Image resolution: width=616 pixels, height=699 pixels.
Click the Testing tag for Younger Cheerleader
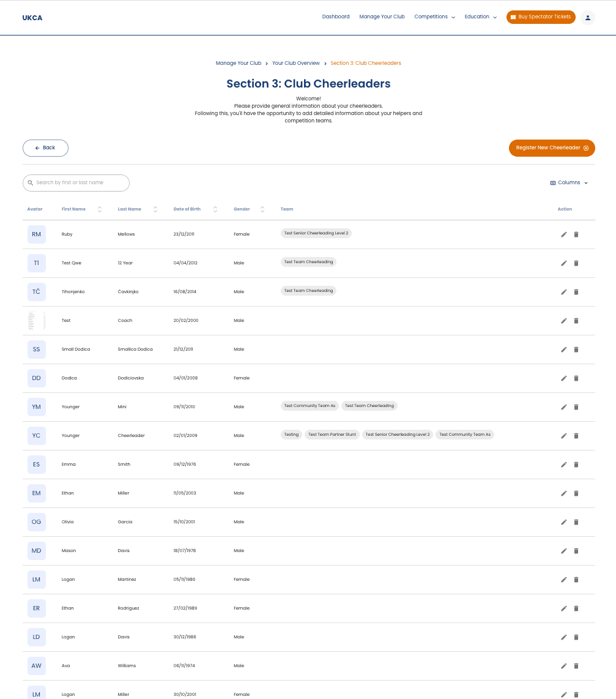(291, 435)
